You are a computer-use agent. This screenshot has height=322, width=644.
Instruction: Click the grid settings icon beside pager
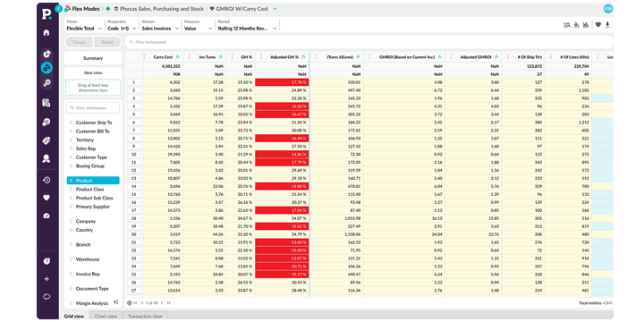[130, 302]
